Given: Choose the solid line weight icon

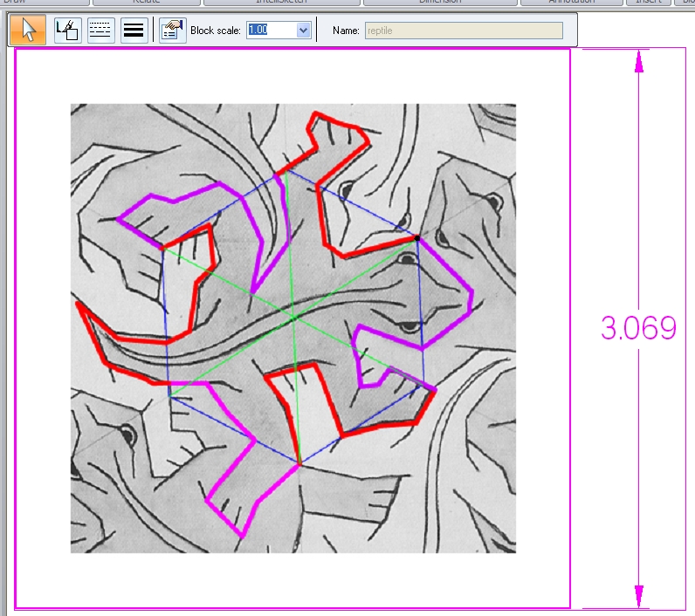Looking at the screenshot, I should [134, 31].
